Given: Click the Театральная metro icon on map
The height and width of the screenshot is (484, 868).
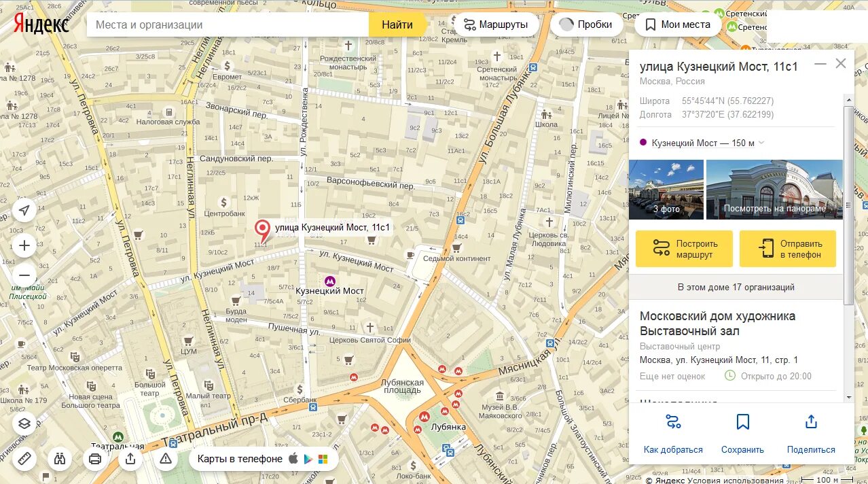Looking at the screenshot, I should pos(118,437).
